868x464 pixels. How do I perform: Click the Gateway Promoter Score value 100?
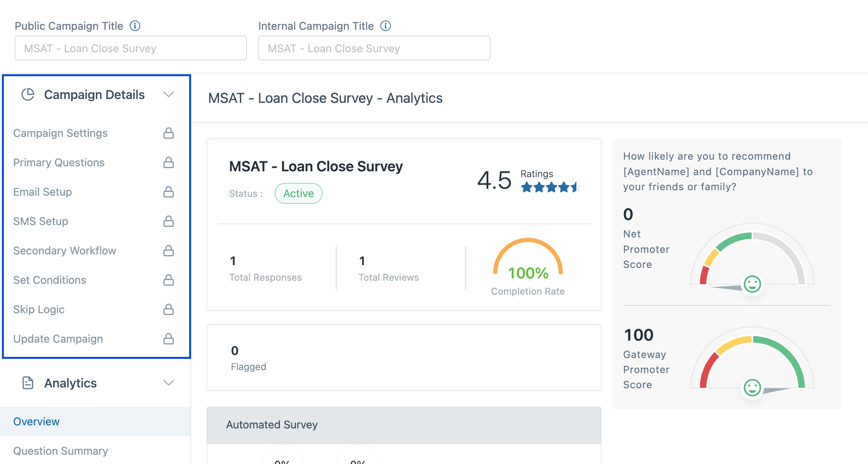(639, 335)
